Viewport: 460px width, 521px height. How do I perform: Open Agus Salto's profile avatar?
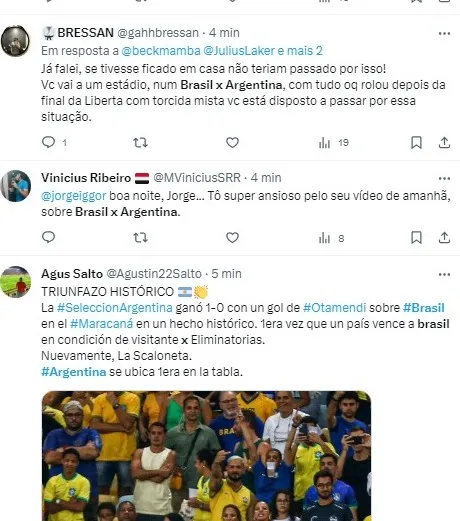tap(16, 282)
